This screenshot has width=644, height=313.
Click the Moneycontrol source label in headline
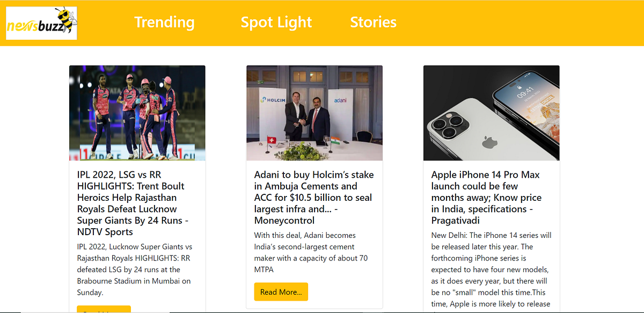tap(283, 220)
